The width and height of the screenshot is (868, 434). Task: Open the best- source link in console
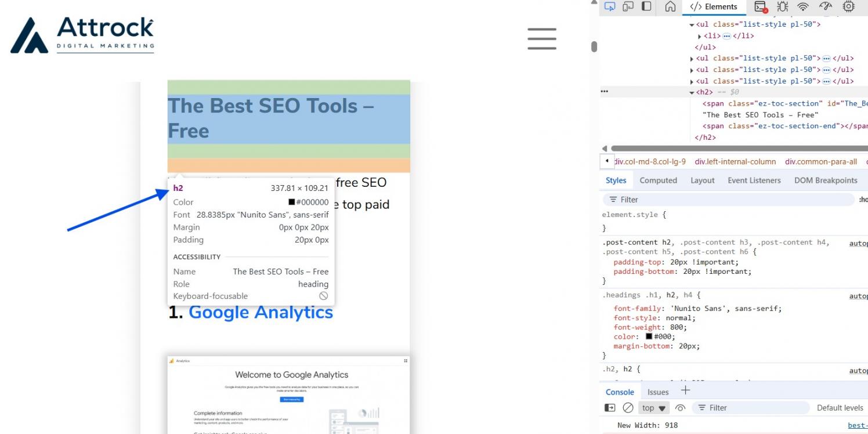[x=858, y=425]
